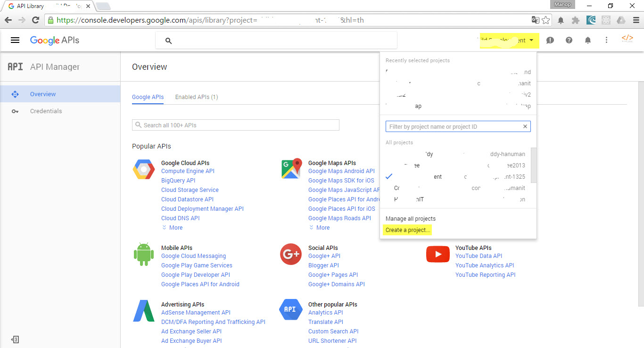This screenshot has width=644, height=348.
Task: Collapse the sidebar with bottom-left icon
Action: pyautogui.click(x=15, y=340)
